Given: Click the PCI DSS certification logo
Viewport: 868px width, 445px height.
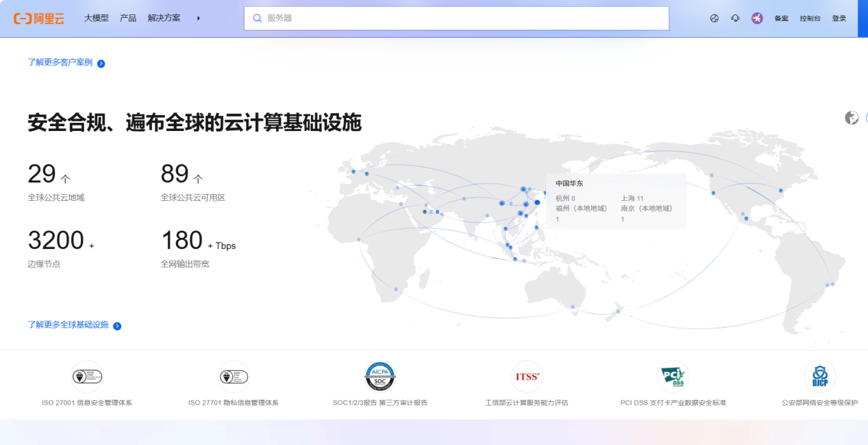Looking at the screenshot, I should 673,376.
